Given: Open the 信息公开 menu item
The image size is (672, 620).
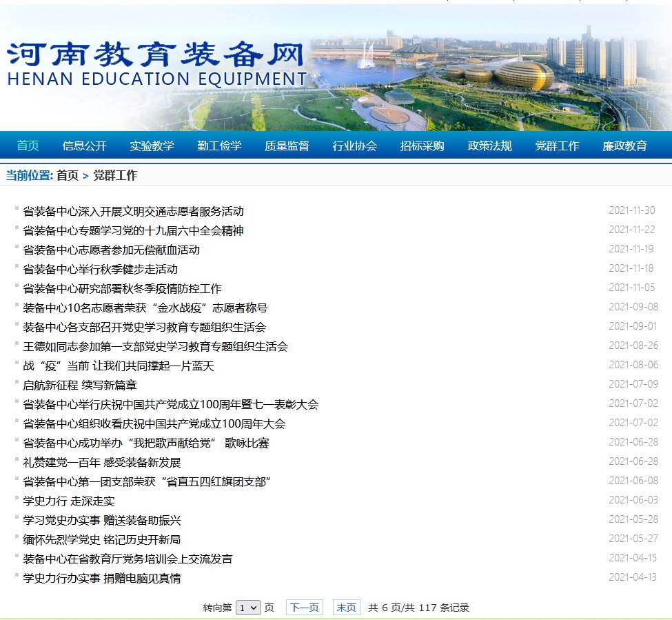Looking at the screenshot, I should click(x=84, y=146).
